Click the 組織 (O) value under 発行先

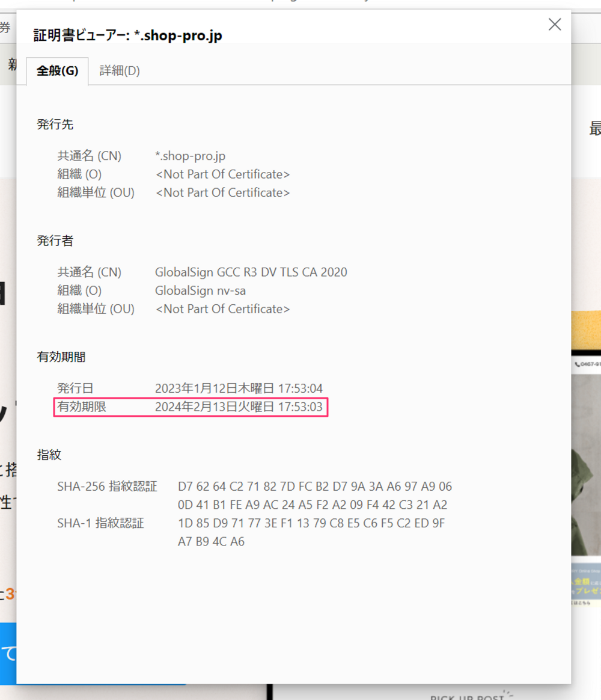click(222, 174)
